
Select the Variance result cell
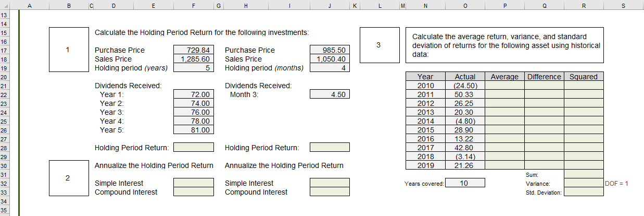584,183
